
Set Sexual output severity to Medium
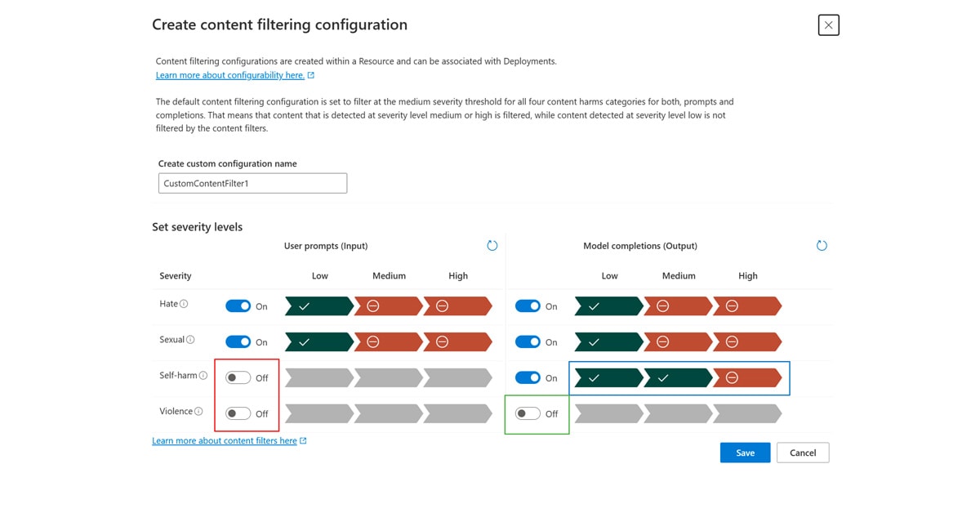[x=679, y=341]
